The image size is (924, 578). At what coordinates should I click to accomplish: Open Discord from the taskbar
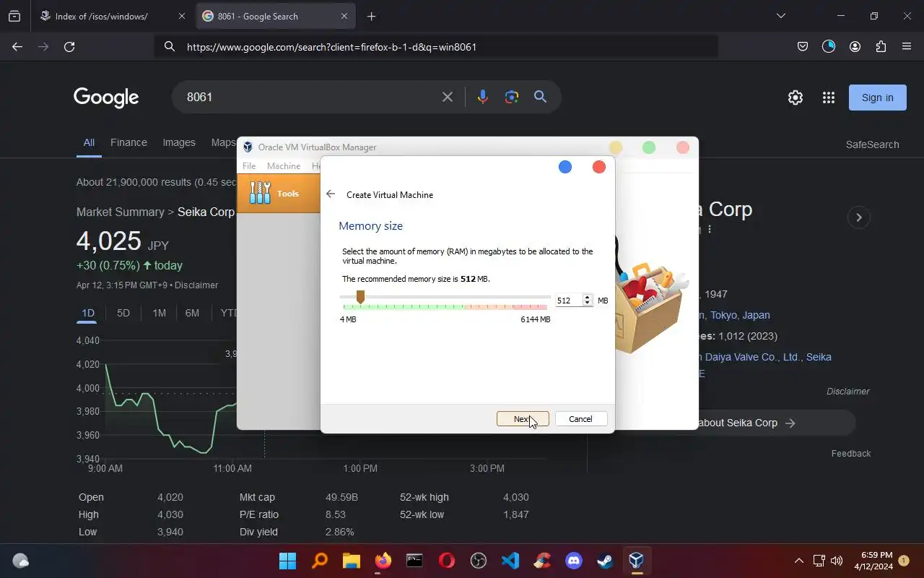pyautogui.click(x=574, y=561)
